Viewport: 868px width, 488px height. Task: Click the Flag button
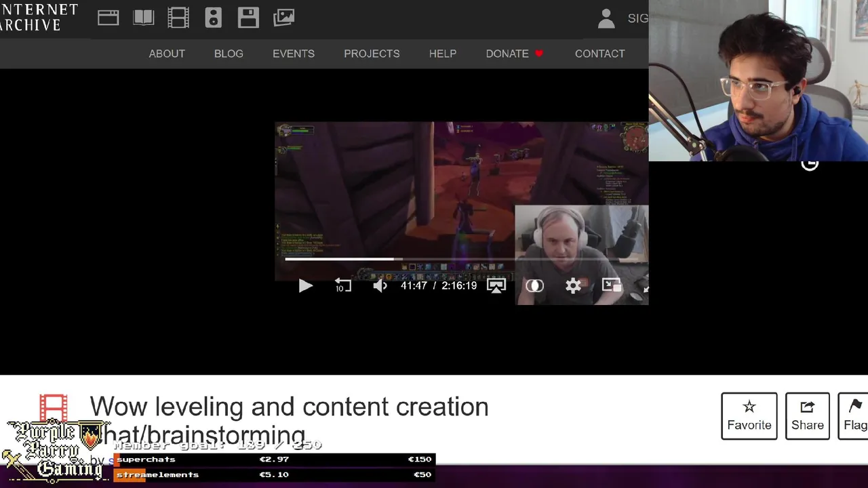click(854, 416)
